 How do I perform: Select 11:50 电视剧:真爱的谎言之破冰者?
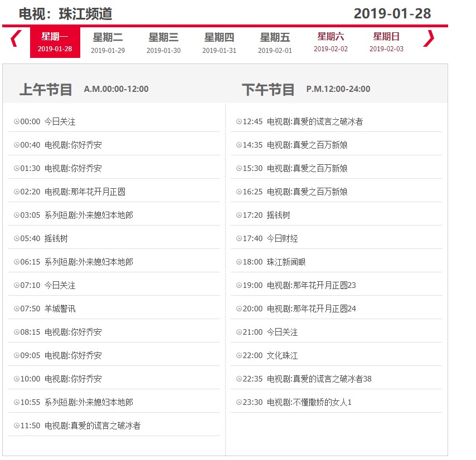(x=114, y=425)
